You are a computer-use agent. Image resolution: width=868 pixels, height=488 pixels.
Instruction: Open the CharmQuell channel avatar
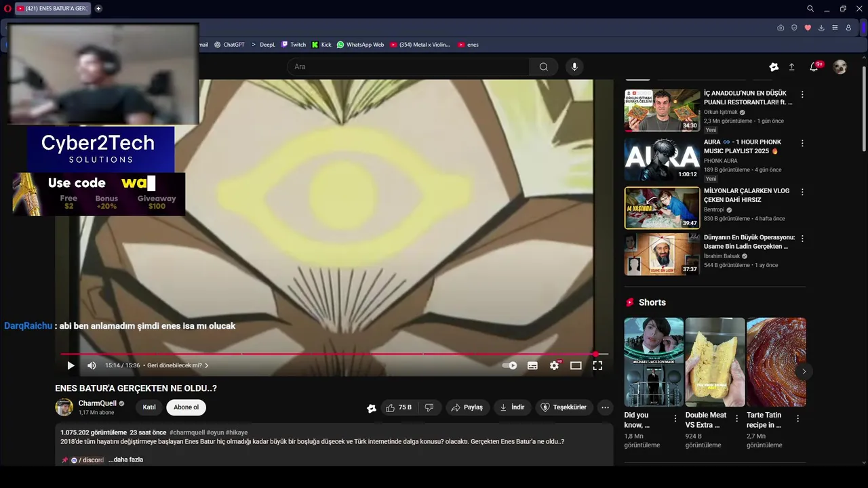coord(64,407)
